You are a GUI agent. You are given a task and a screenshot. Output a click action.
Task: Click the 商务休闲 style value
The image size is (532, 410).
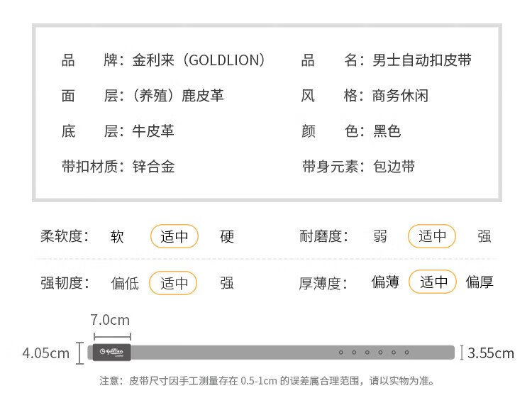pyautogui.click(x=401, y=96)
